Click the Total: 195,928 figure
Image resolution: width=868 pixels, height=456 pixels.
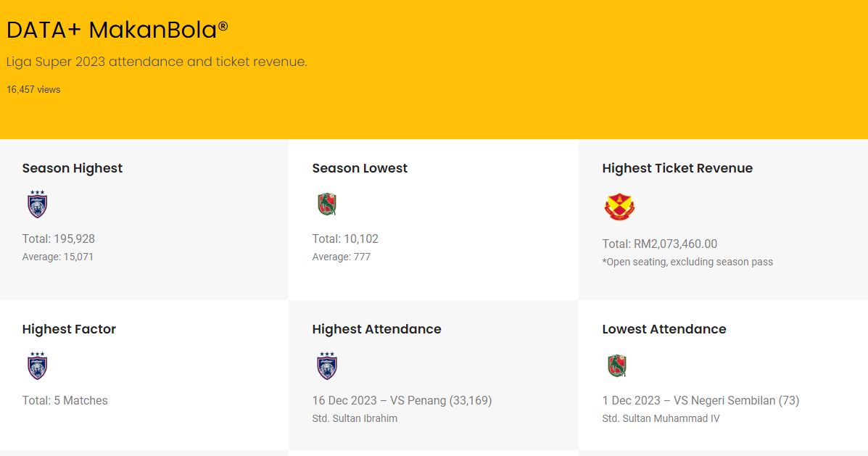coord(59,239)
